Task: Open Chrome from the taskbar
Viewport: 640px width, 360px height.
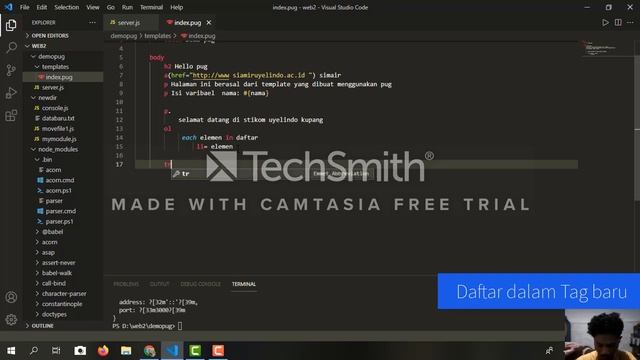Action: click(x=149, y=351)
